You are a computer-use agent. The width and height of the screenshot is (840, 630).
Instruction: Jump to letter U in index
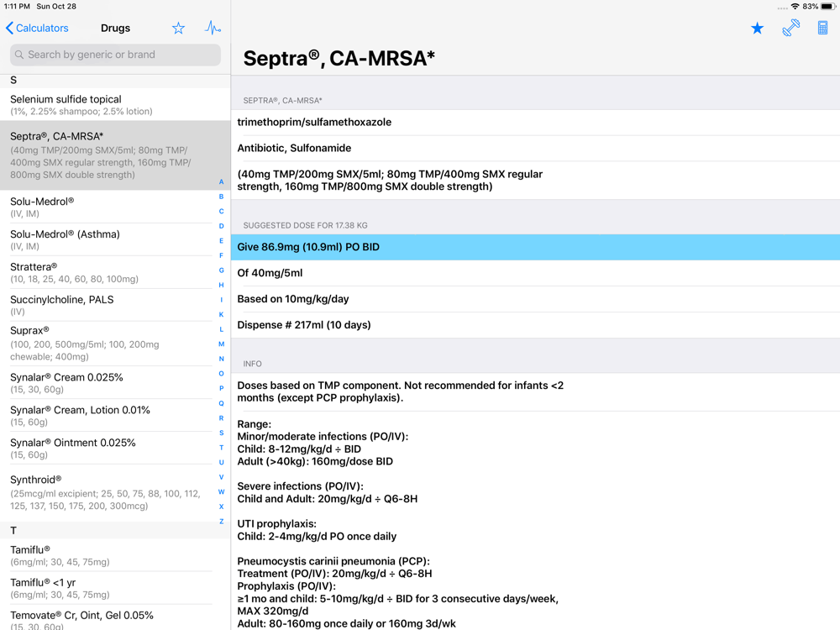[221, 462]
